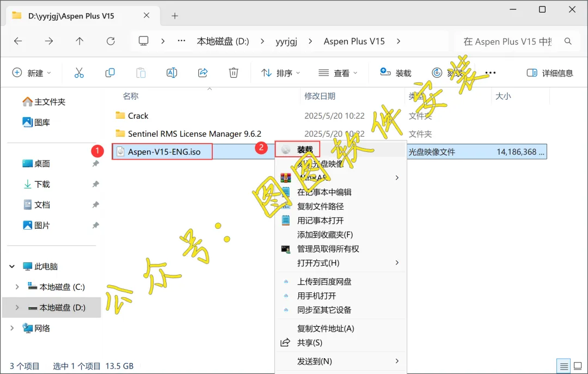The height and width of the screenshot is (374, 588).
Task: Open WinRAR submenu in context menu
Action: tap(340, 178)
